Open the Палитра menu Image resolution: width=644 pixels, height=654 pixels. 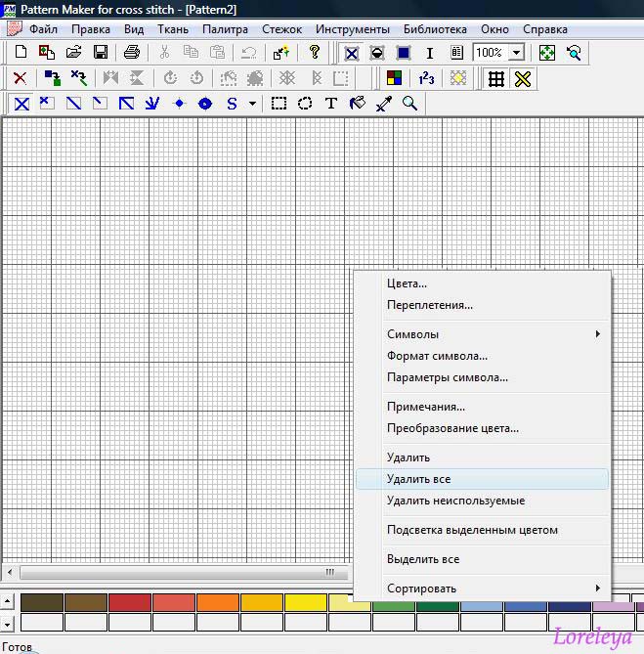click(225, 29)
